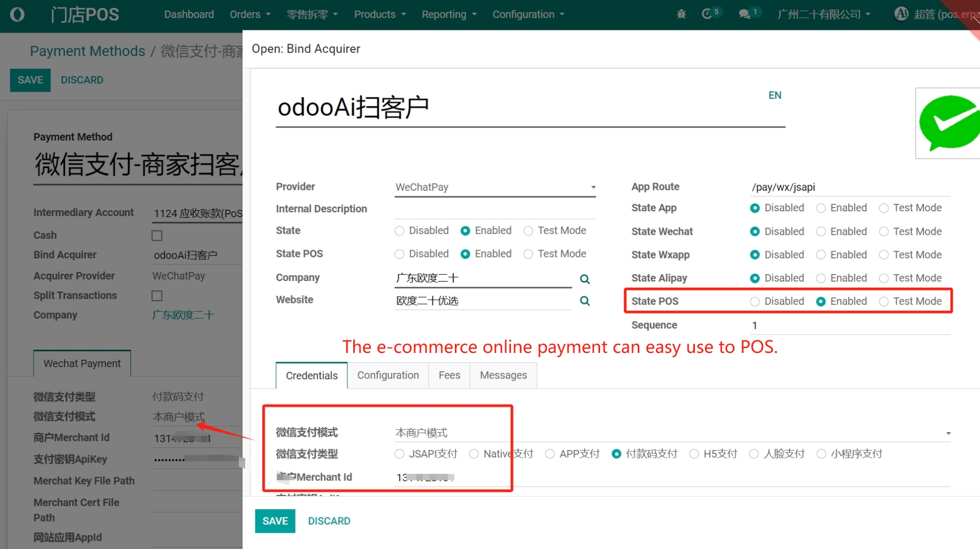This screenshot has height=549, width=980.
Task: Go to Dashboard
Action: (189, 14)
